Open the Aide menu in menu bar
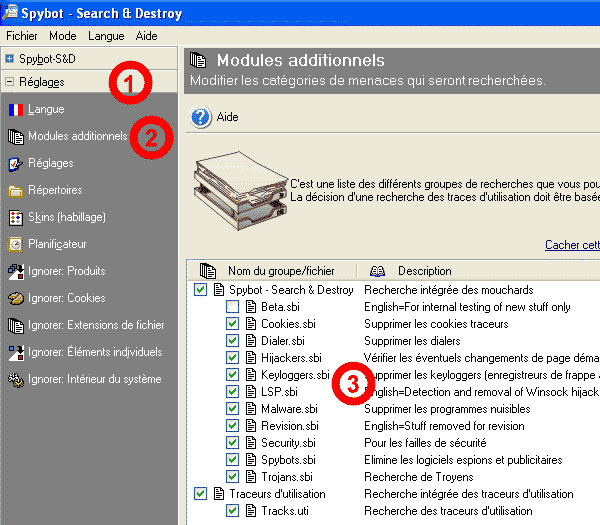 [147, 36]
